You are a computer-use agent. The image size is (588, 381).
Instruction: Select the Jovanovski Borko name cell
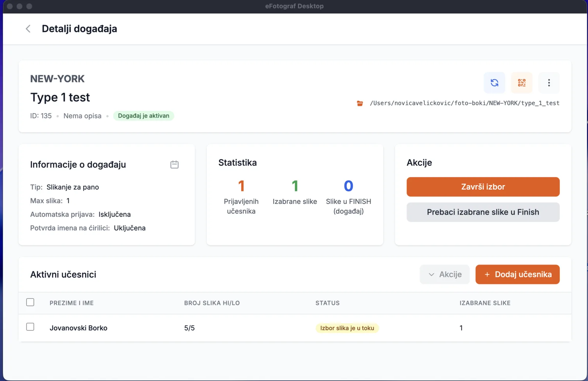[78, 328]
